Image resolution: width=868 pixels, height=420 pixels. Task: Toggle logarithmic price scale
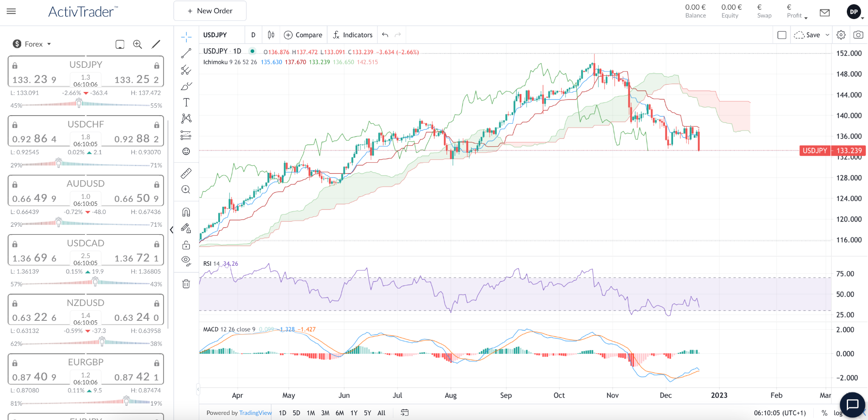(838, 413)
